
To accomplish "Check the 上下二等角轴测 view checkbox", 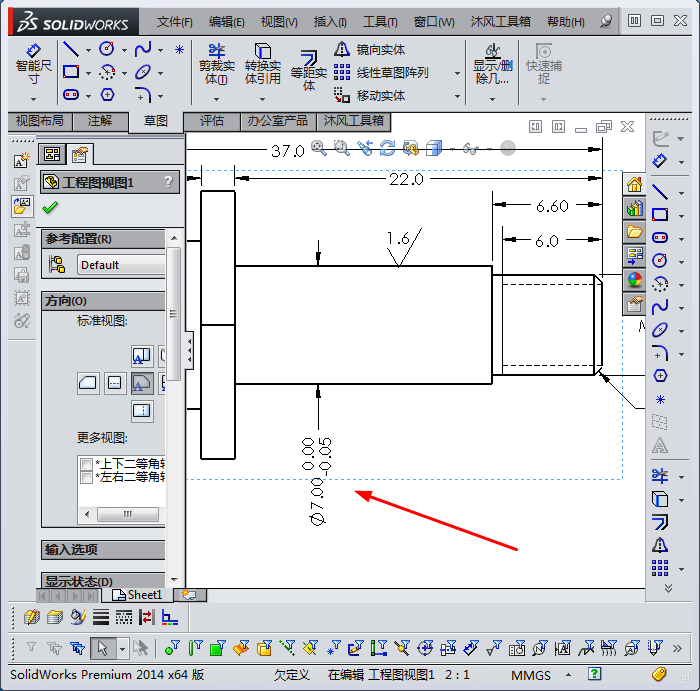I will point(87,464).
